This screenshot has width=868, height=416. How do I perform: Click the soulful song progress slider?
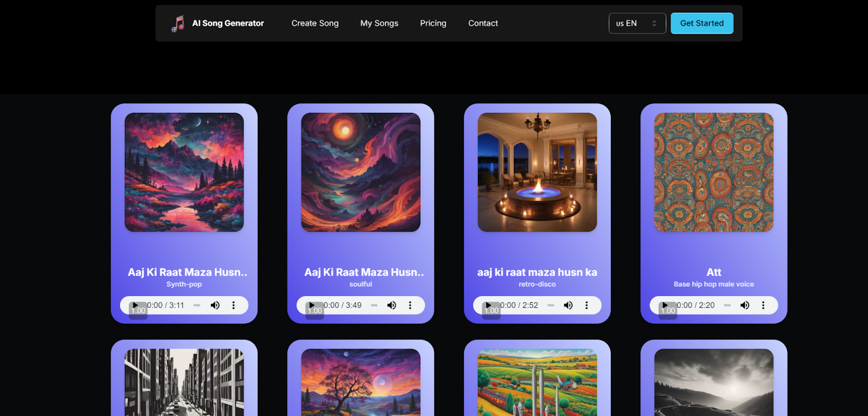point(374,305)
